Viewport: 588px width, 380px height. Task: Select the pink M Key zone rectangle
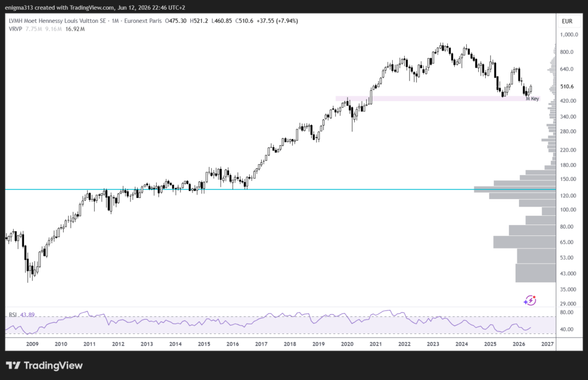(438, 99)
